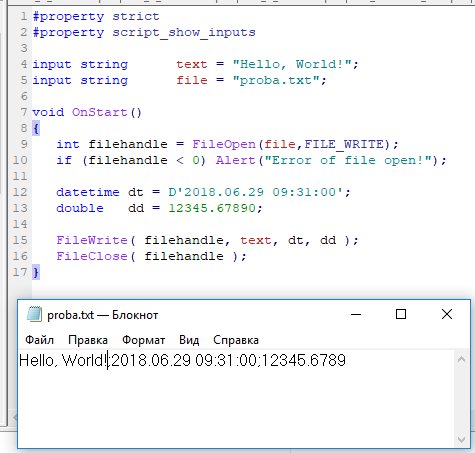This screenshot has height=453, width=475.
Task: Click the Notepad document icon in title bar
Action: point(34,314)
